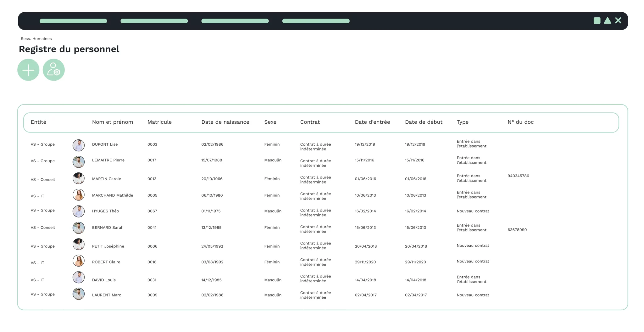The height and width of the screenshot is (332, 644).
Task: Click matricule 0017
Action: [152, 160]
